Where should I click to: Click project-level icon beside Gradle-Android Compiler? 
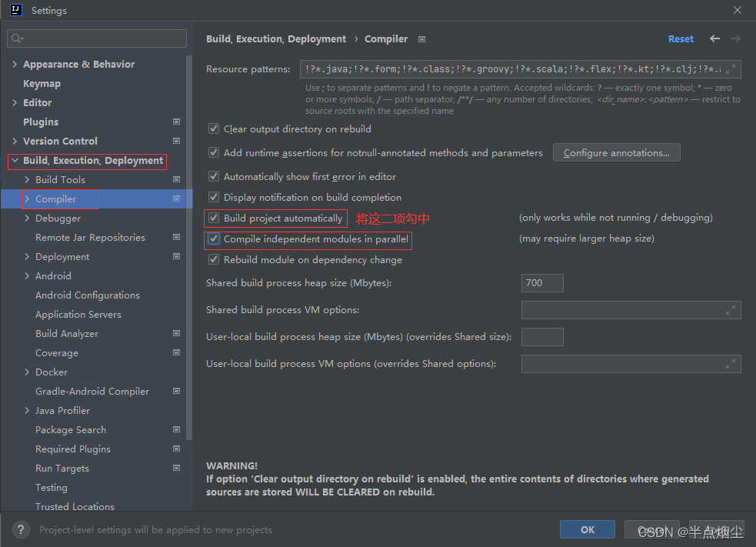tap(176, 391)
